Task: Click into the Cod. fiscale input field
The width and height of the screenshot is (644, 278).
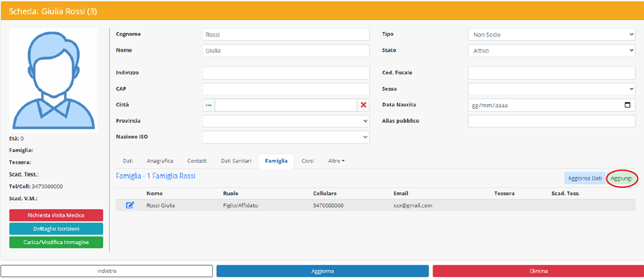Action: 551,73
